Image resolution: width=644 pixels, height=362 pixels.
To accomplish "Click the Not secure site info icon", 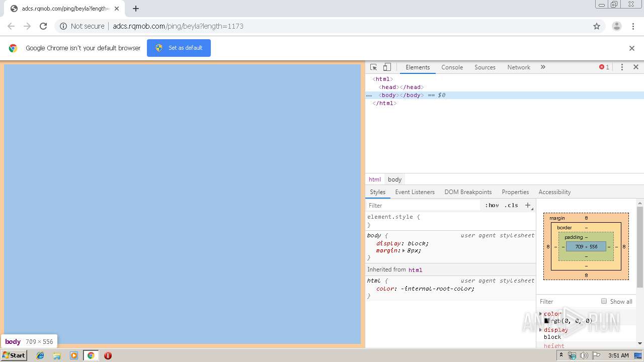I will click(x=63, y=26).
